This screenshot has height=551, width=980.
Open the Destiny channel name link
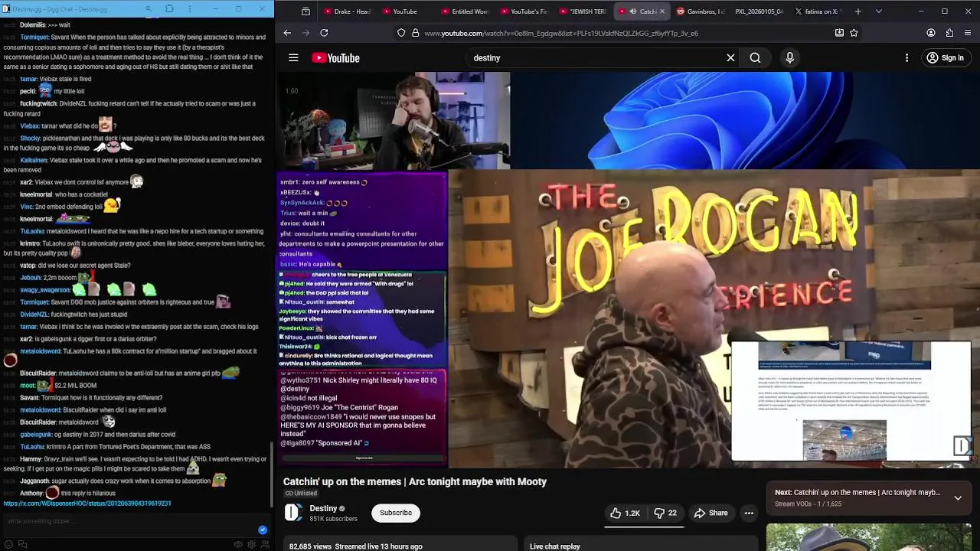tap(323, 508)
